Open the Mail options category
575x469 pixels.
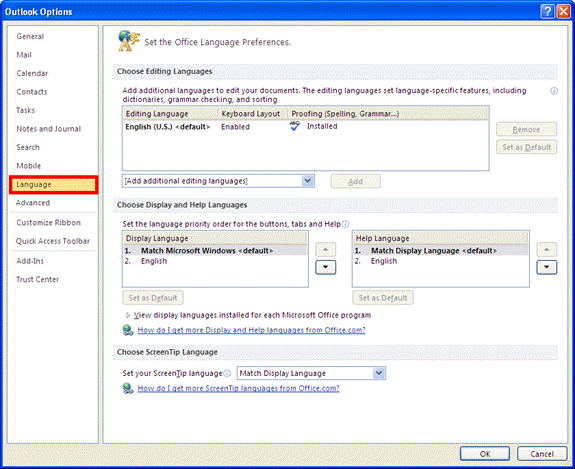click(x=24, y=55)
